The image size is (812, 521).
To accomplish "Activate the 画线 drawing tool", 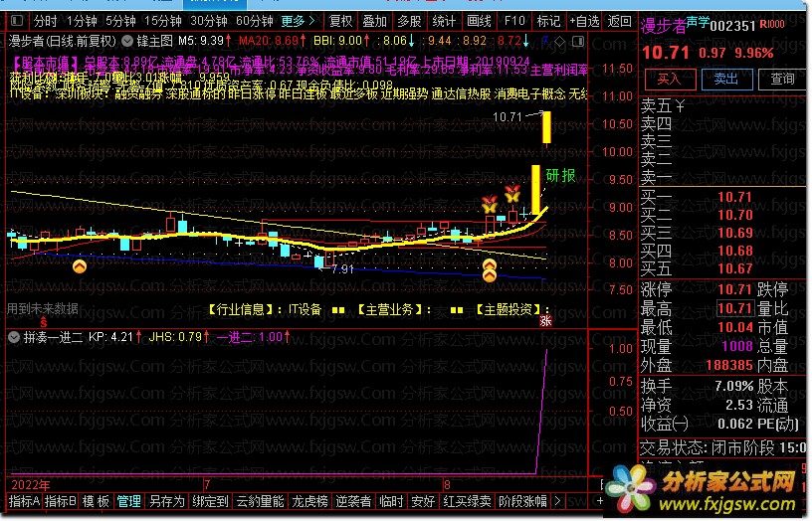I will [479, 21].
